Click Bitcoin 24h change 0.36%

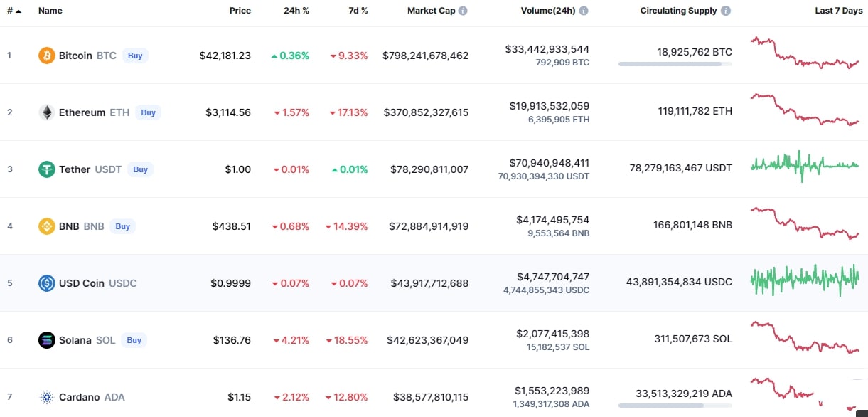click(x=290, y=56)
